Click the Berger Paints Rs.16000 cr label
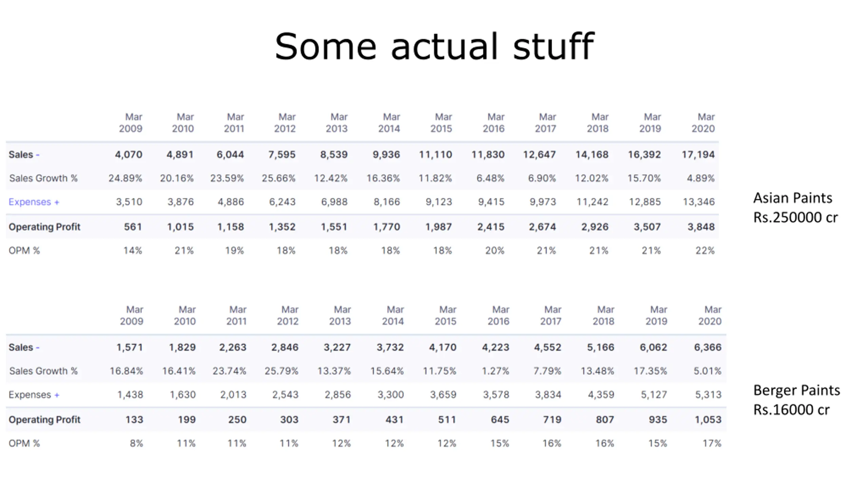This screenshot has height=488, width=868. 796,400
